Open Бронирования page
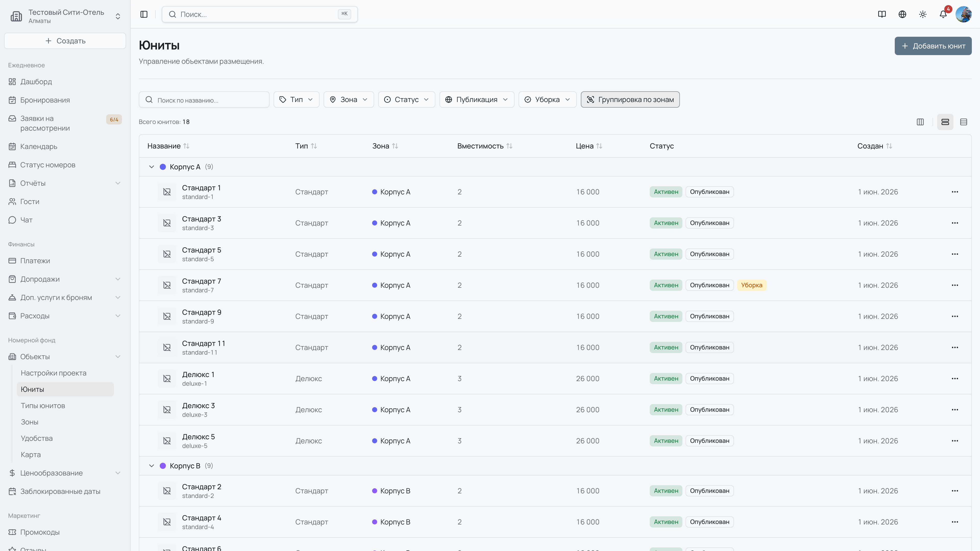Viewport: 980px width, 551px height. coord(65,100)
